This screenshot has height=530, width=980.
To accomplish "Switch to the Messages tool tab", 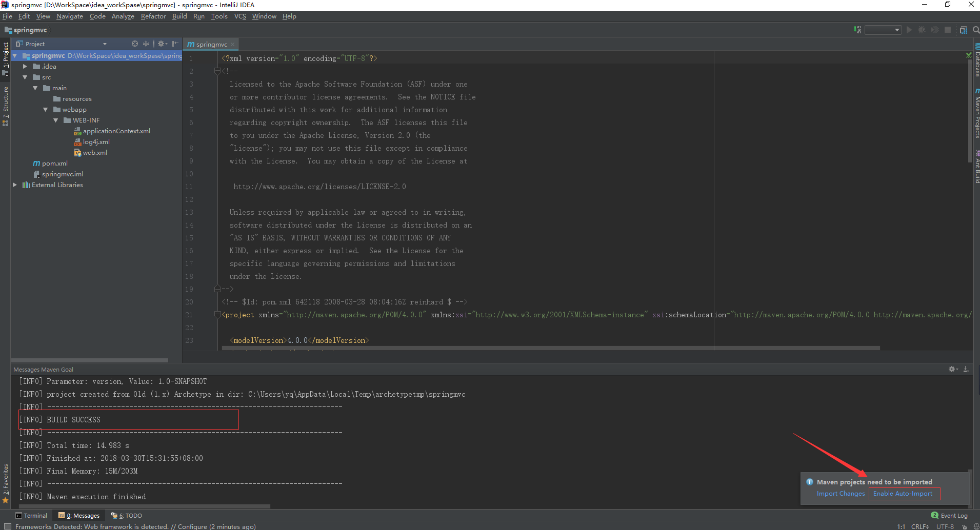I will click(79, 516).
